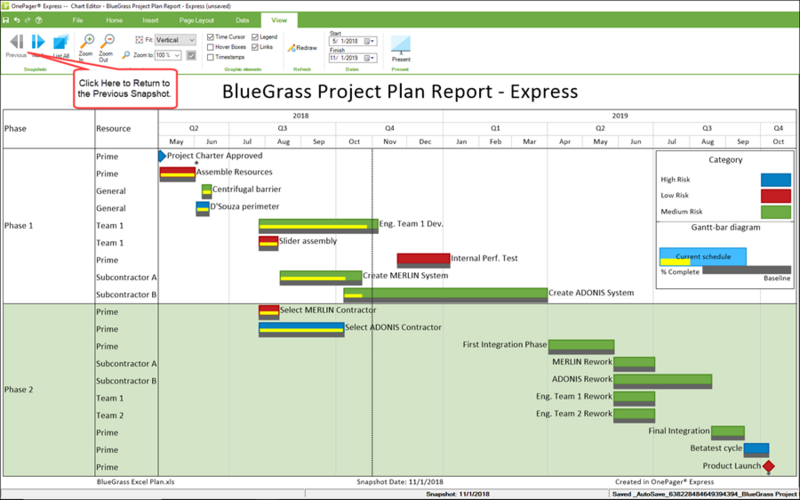Select the ADONIS Rework bar
800x500 pixels.
pos(663,382)
